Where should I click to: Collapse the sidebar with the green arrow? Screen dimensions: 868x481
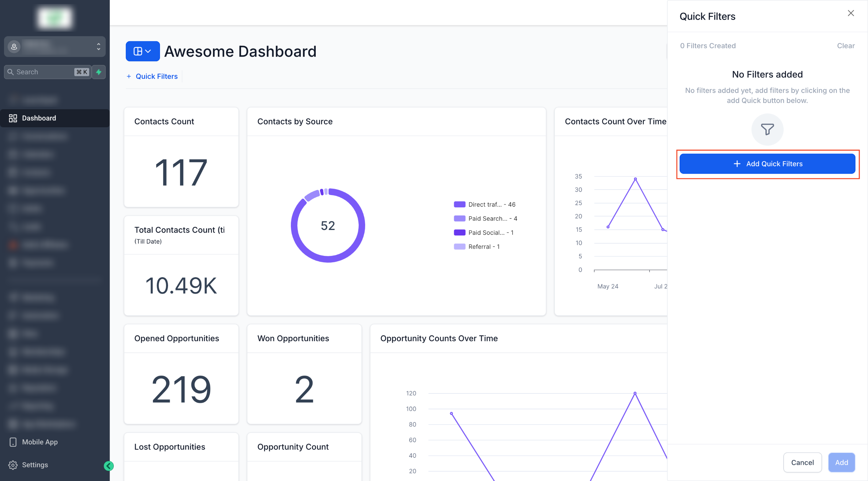tap(109, 466)
